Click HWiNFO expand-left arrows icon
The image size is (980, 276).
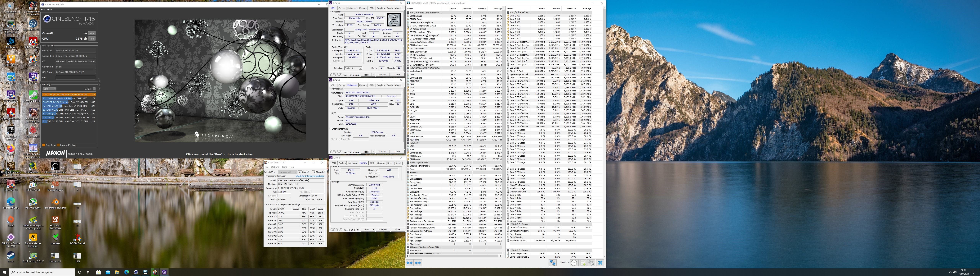point(410,263)
